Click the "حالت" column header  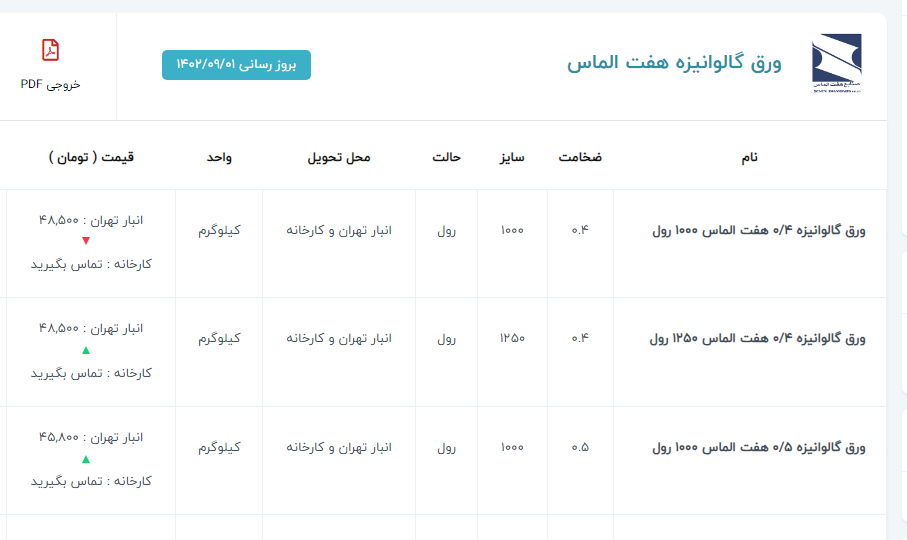pos(446,157)
